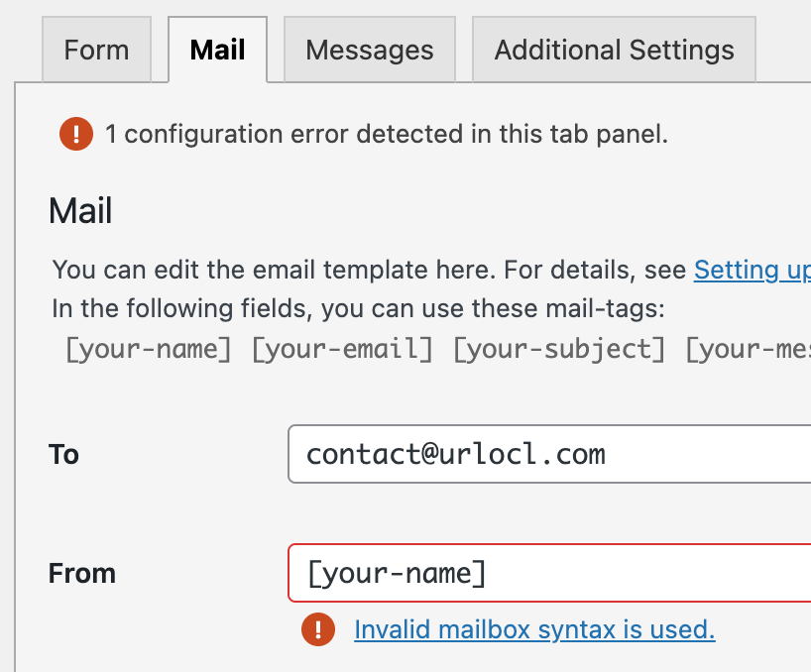The width and height of the screenshot is (811, 672).
Task: Click the red configuration error icon at top
Action: [76, 134]
